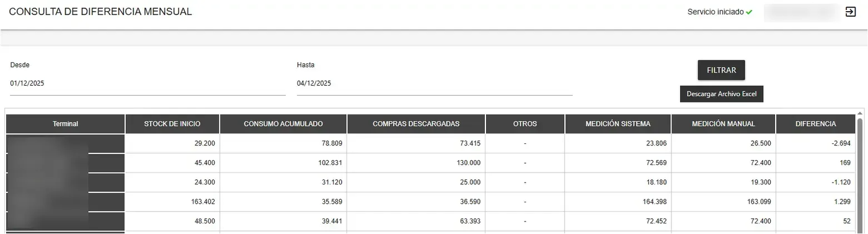Image resolution: width=868 pixels, height=234 pixels.
Task: Click the MEDICIÓN MANUAL column header
Action: (x=724, y=124)
